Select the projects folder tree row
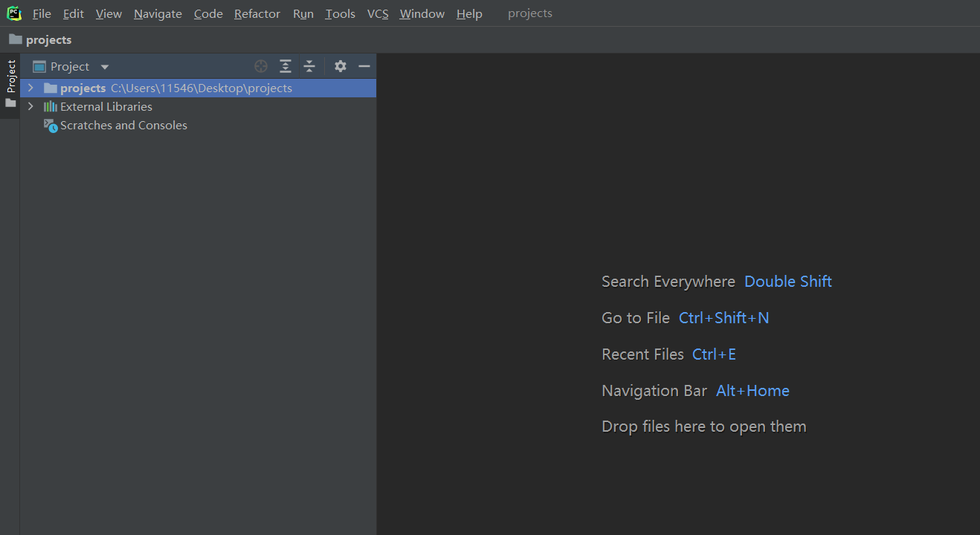Viewport: 980px width, 535px height. pos(199,88)
